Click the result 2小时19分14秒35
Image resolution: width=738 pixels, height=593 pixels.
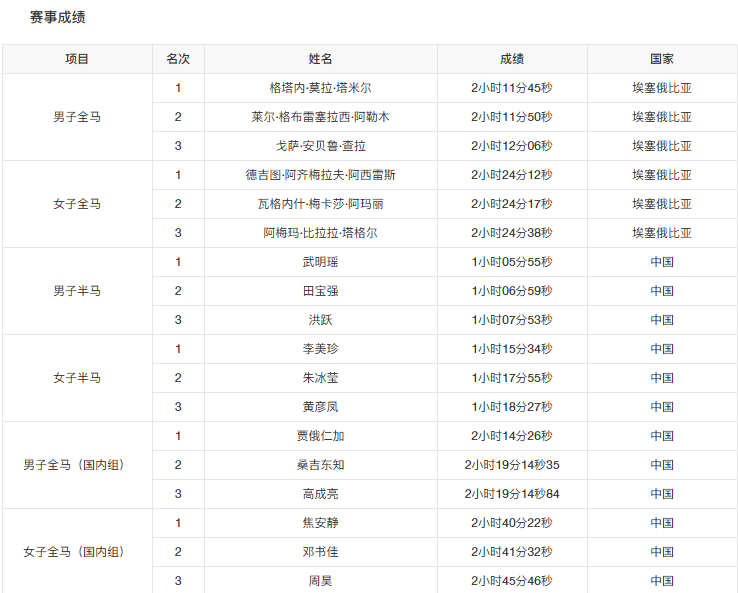pos(512,465)
